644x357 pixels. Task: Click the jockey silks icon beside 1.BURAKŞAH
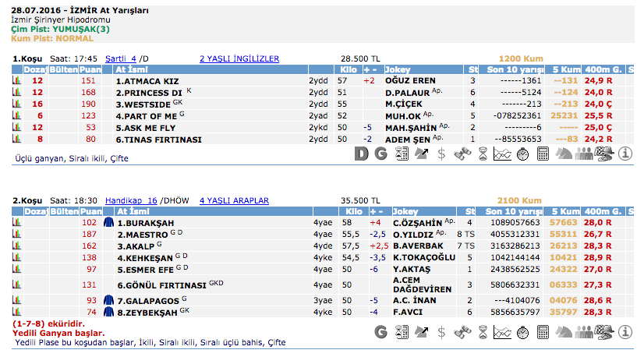(108, 222)
